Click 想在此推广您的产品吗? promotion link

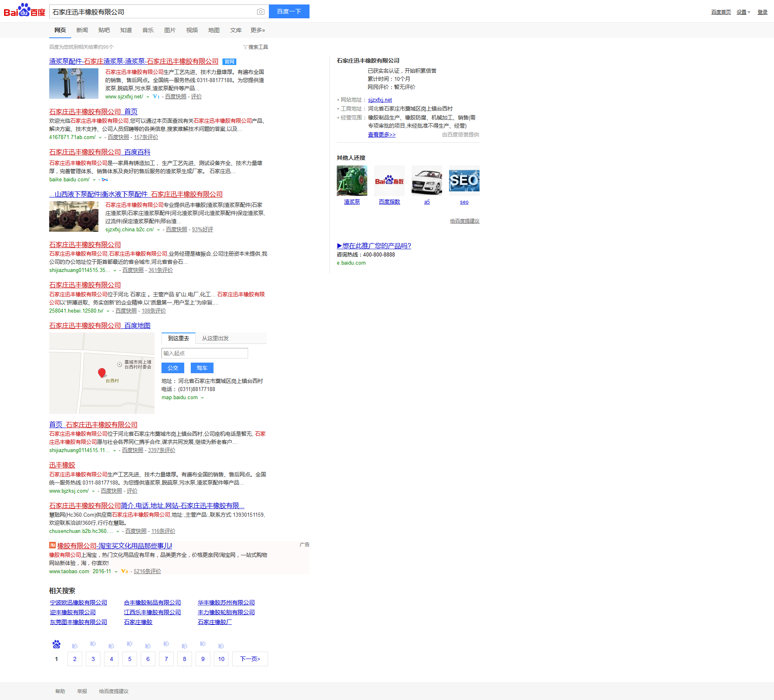coord(374,246)
